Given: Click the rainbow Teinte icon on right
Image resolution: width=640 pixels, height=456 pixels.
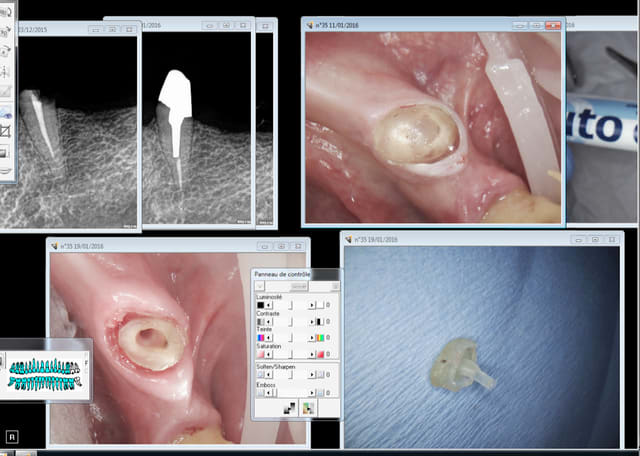Looking at the screenshot, I should 319,338.
